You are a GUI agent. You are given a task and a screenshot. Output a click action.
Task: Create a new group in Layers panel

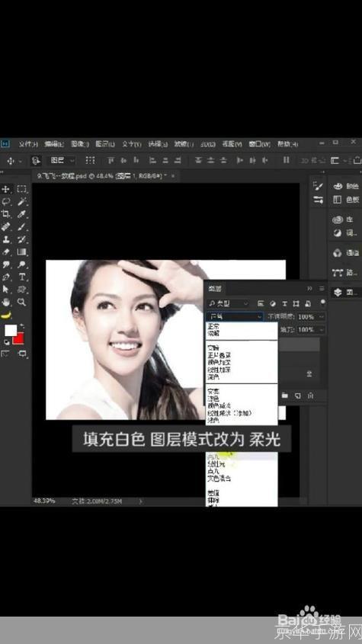(x=285, y=396)
